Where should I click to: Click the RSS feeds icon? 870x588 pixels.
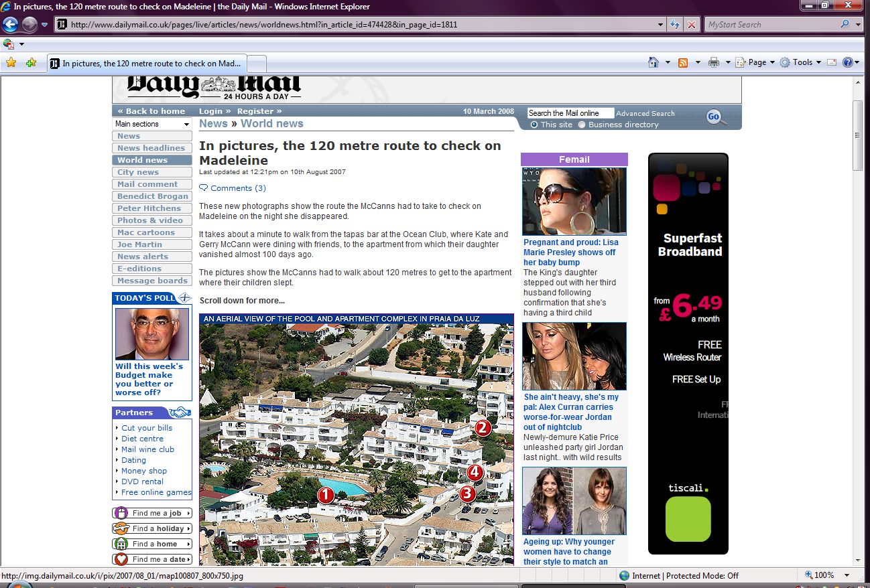683,62
